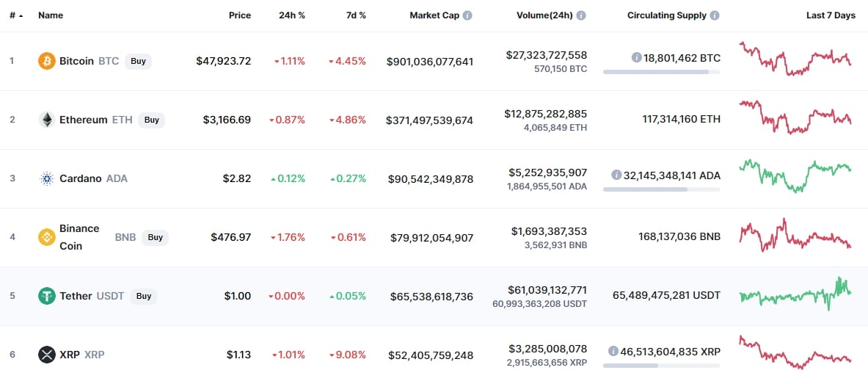This screenshot has width=868, height=384.
Task: Click Tether volume $61,039,132,771
Action: point(547,290)
